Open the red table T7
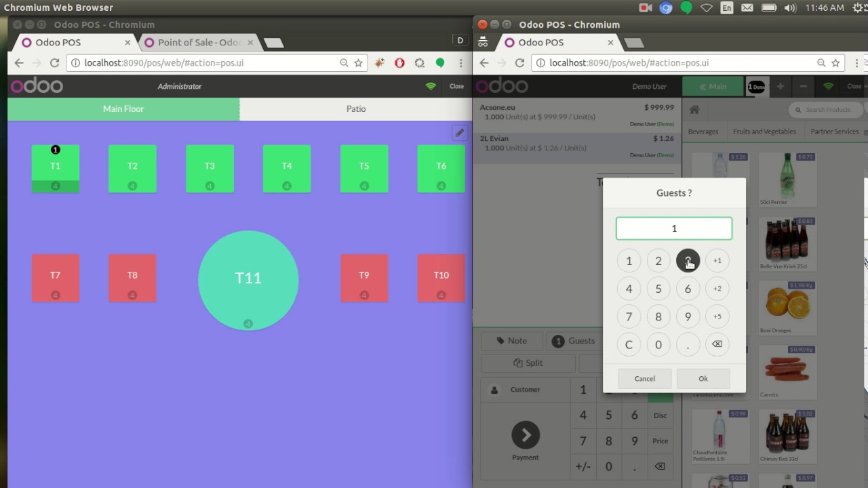This screenshot has height=488, width=868. 56,278
